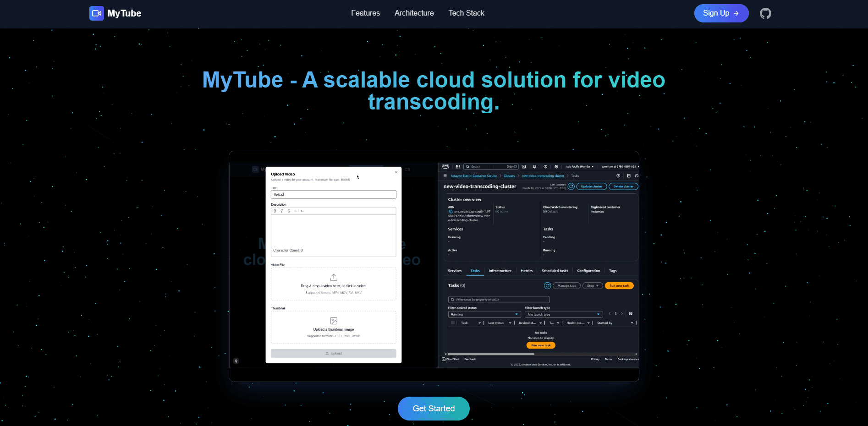The image size is (868, 426).
Task: Click the Delete cluster button
Action: (623, 186)
